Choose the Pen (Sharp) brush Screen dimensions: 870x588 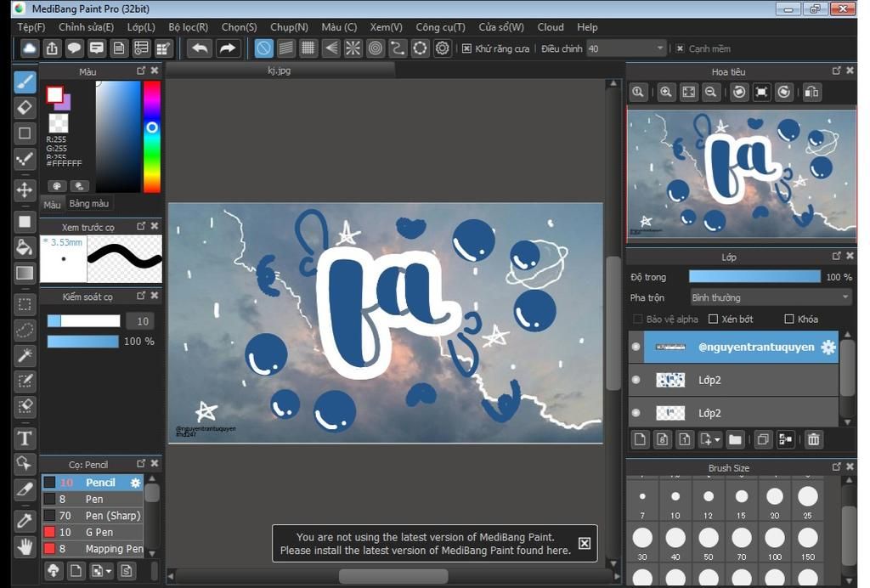coord(93,515)
